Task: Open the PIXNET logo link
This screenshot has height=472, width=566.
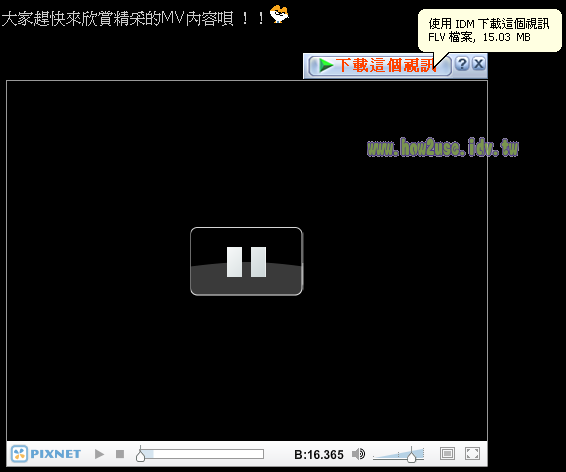Action: [x=46, y=454]
